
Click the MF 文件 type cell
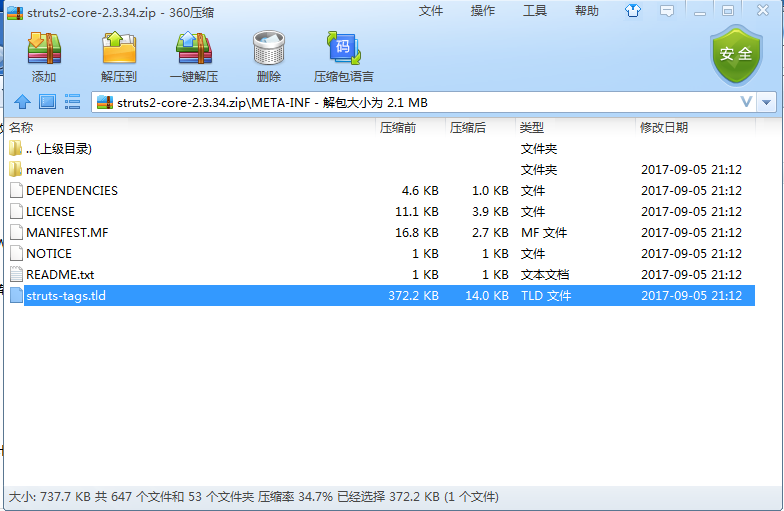pyautogui.click(x=544, y=232)
